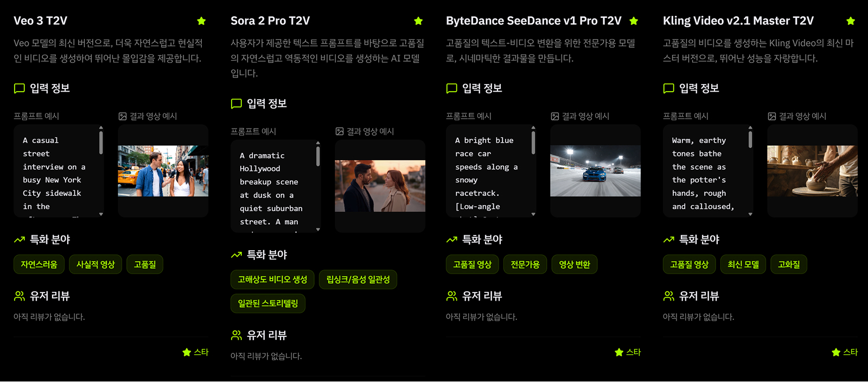This screenshot has width=868, height=382.
Task: Click down arrow of Kling prompt scrollbar
Action: (750, 214)
